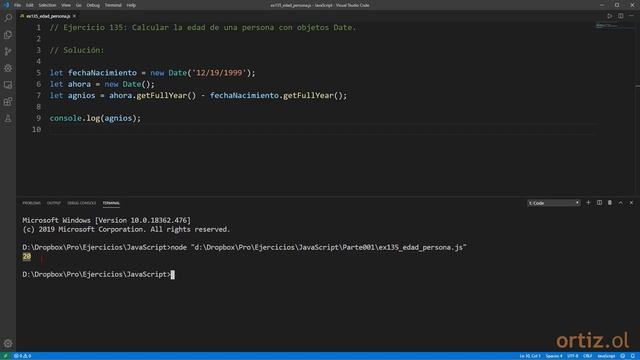Click the 'Ejercicio 135' comment line
Image resolution: width=640 pixels, height=360 pixels.
[203, 28]
